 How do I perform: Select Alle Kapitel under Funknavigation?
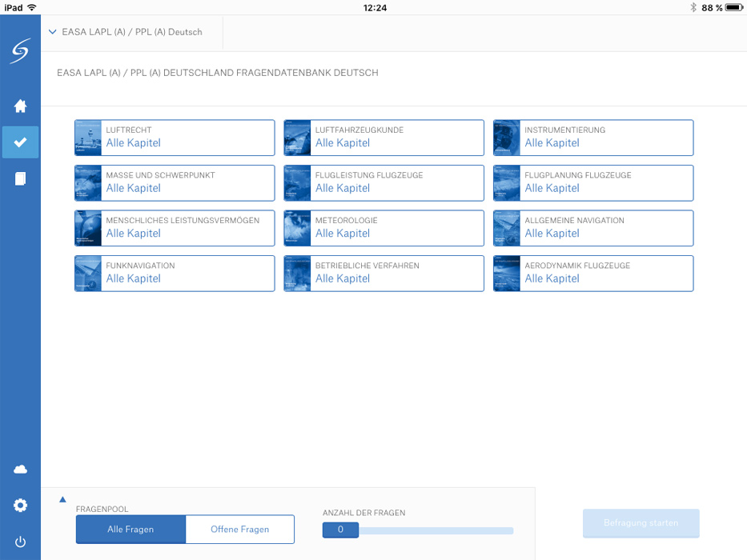[134, 278]
